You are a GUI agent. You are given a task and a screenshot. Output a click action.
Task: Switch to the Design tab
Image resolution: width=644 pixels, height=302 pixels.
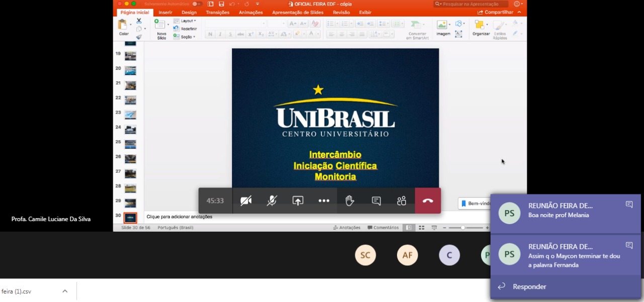(189, 13)
